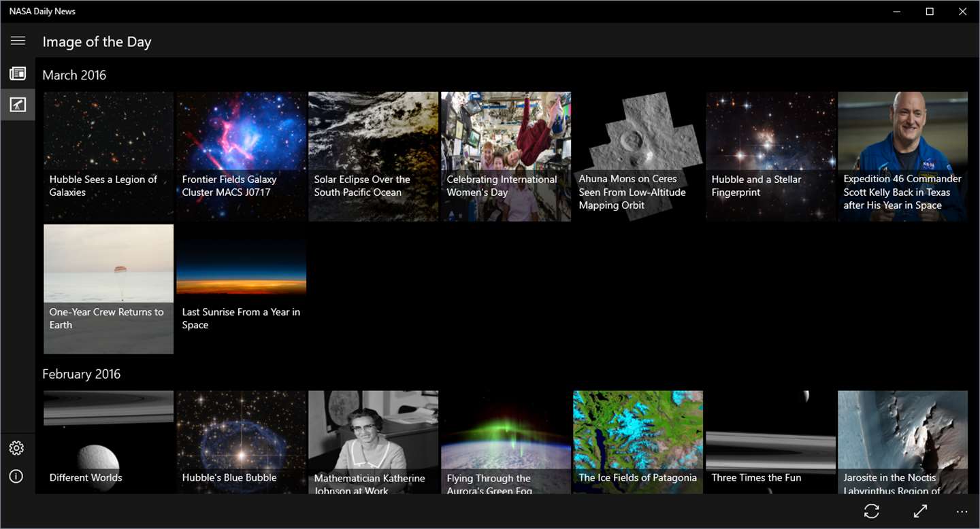Open Solar Eclipse Over the South Pacific tile

pyautogui.click(x=374, y=157)
